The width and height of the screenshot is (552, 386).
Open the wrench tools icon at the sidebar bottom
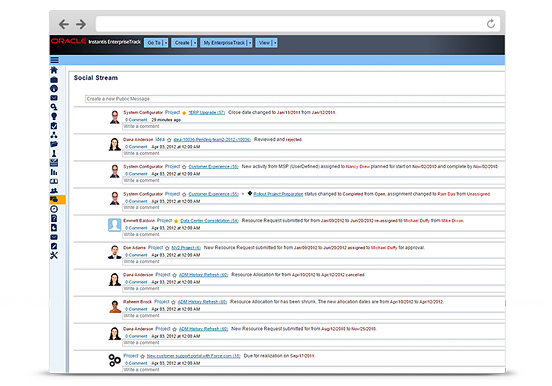tap(54, 255)
